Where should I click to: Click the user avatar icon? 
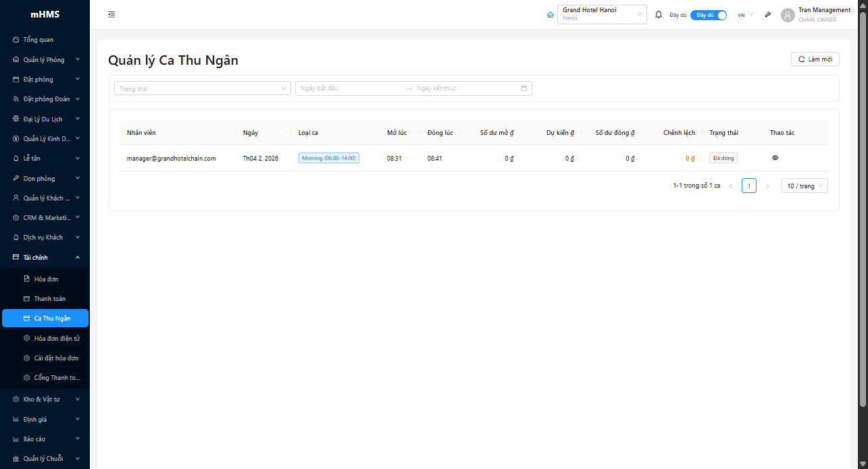787,15
